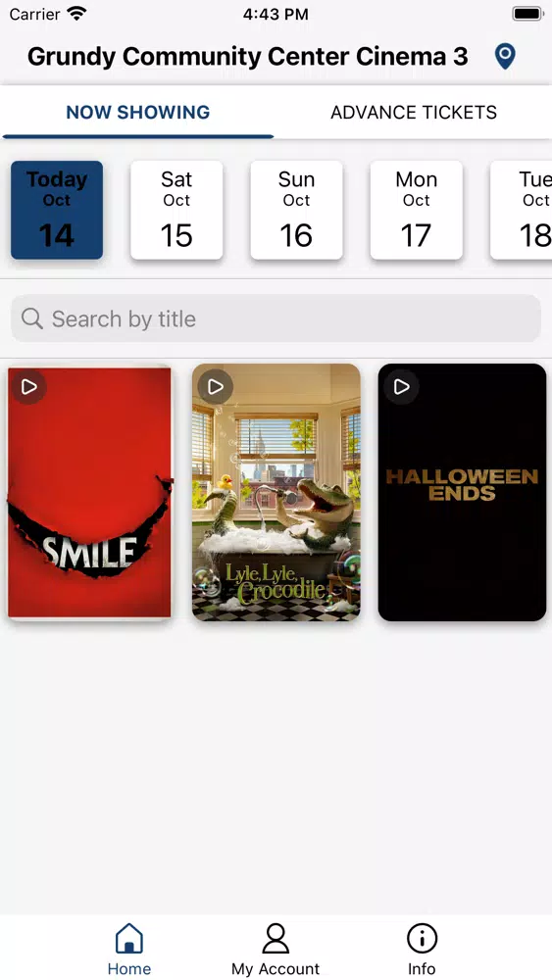Play the Halloween Ends trailer icon
This screenshot has width=552, height=980.
coord(401,387)
